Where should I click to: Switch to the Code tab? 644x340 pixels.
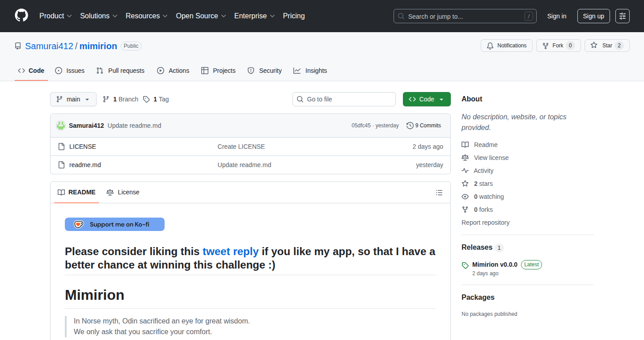pos(31,71)
